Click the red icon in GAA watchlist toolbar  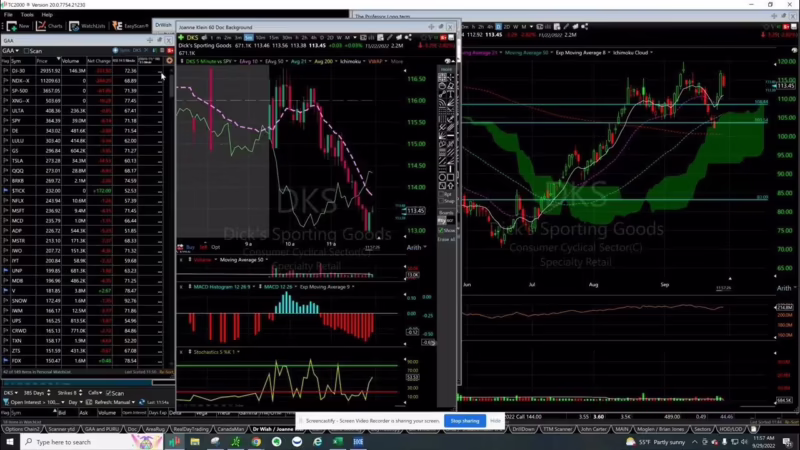coord(170,51)
